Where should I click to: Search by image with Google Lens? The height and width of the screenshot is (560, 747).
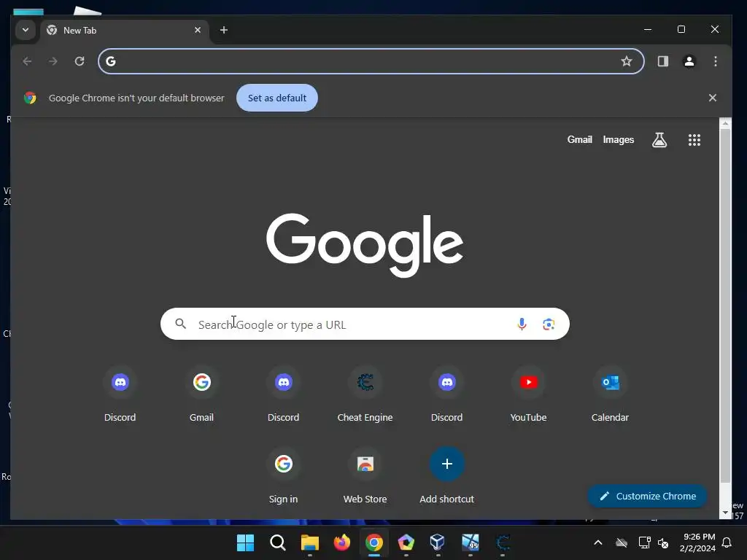tap(549, 324)
